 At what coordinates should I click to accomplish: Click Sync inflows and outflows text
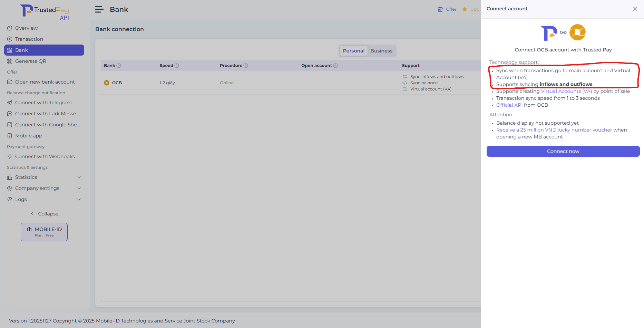coord(437,77)
